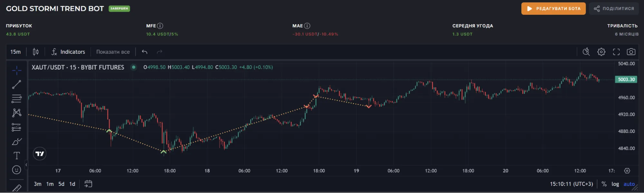Open chart settings gear icon
This screenshot has width=644, height=193.
[x=601, y=52]
